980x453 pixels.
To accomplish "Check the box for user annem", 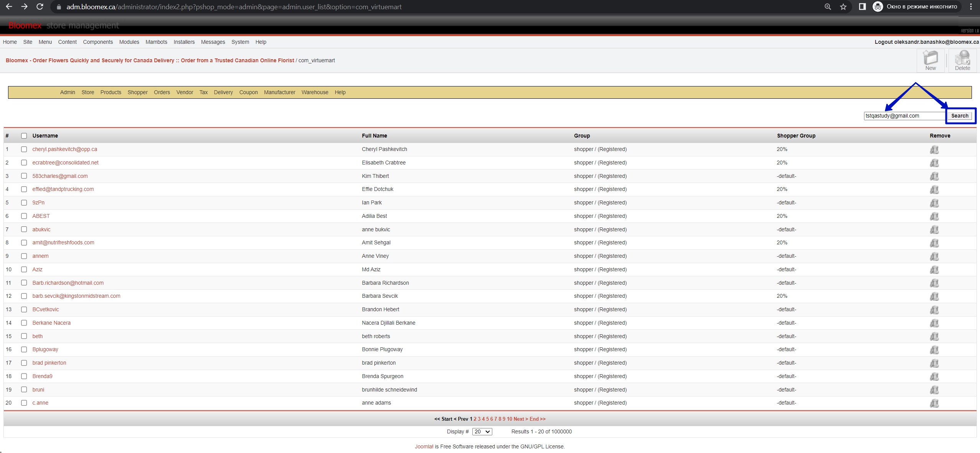I will [x=24, y=256].
